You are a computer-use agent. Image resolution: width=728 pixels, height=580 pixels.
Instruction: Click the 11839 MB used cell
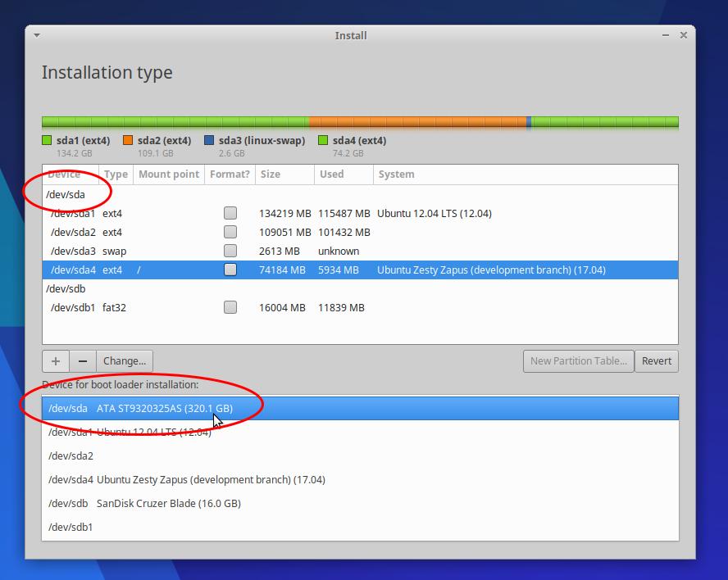341,308
